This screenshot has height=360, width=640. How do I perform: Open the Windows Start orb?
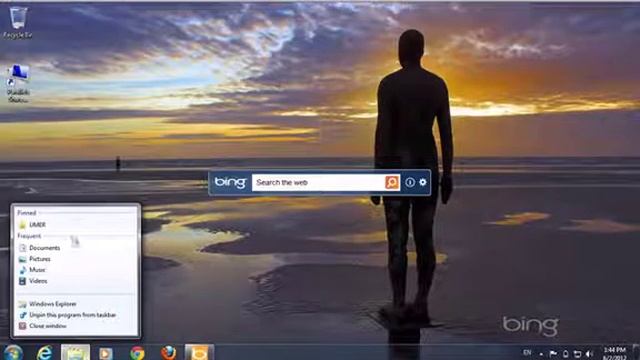13,353
